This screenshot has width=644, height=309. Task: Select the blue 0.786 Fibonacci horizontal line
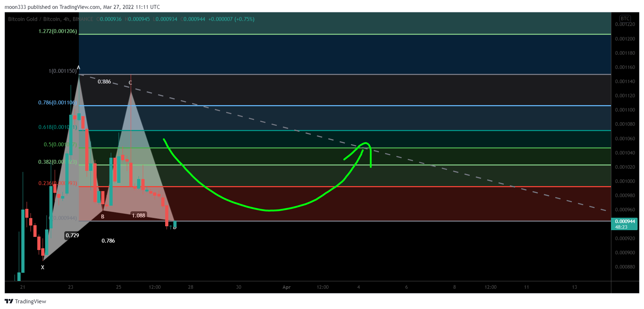[x=345, y=105]
